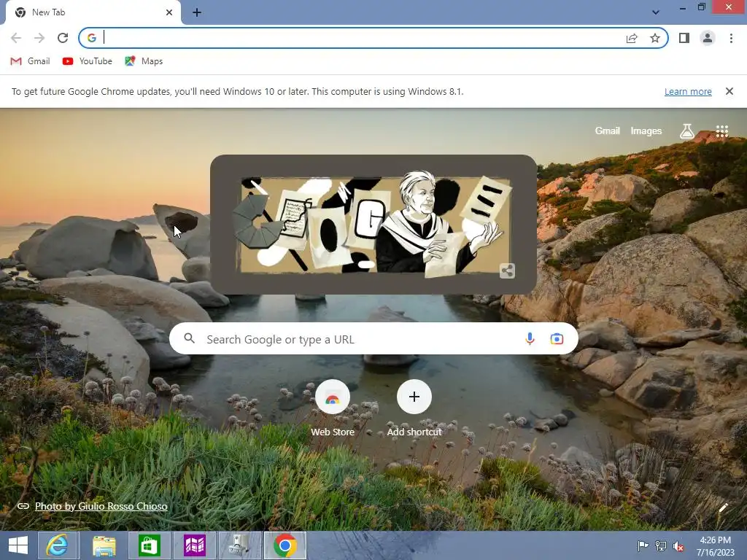
Task: Click the Learn more link
Action: (x=688, y=91)
